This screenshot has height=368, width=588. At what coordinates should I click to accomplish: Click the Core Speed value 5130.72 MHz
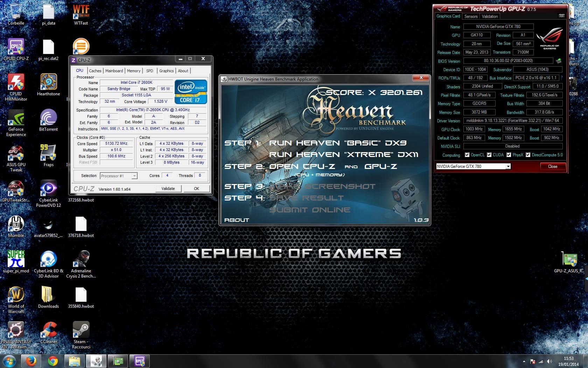point(116,144)
